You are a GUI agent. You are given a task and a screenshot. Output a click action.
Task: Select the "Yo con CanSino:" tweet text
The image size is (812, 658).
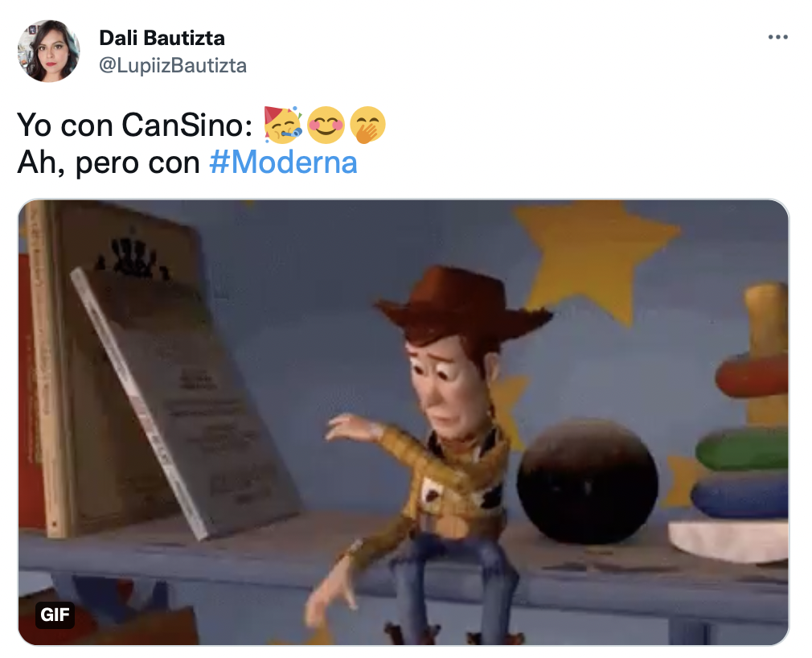(x=134, y=125)
